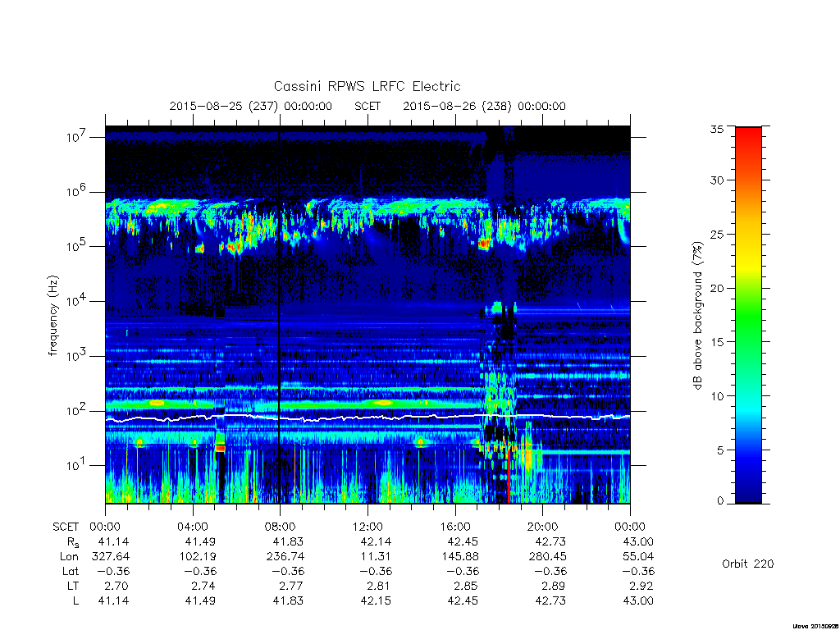Select the 35 dB label on colorbar
Image resolution: width=840 pixels, height=630 pixels.
pyautogui.click(x=716, y=129)
